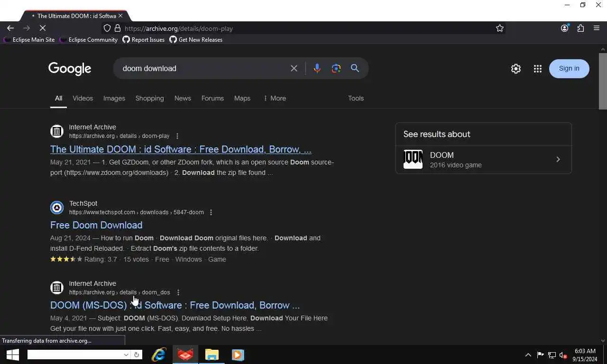Open the taskbar clock and date
The image size is (607, 364).
pyautogui.click(x=585, y=355)
